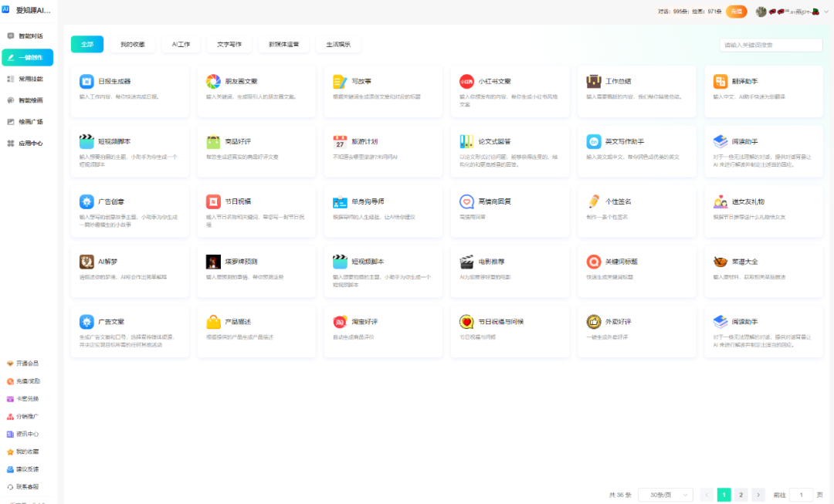Switch to the 我的收藏 category tab

[x=133, y=44]
